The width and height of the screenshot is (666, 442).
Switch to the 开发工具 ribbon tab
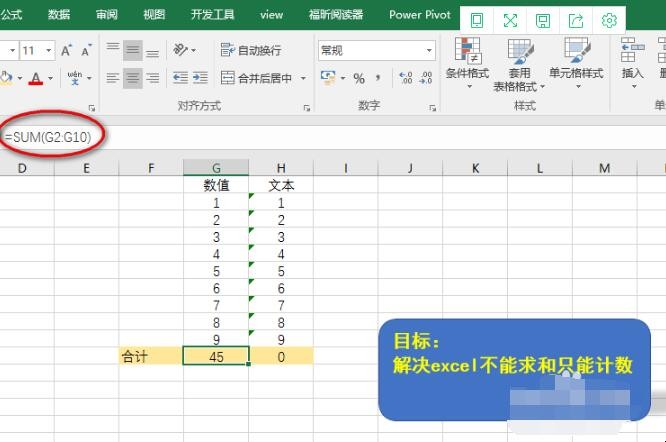point(212,15)
